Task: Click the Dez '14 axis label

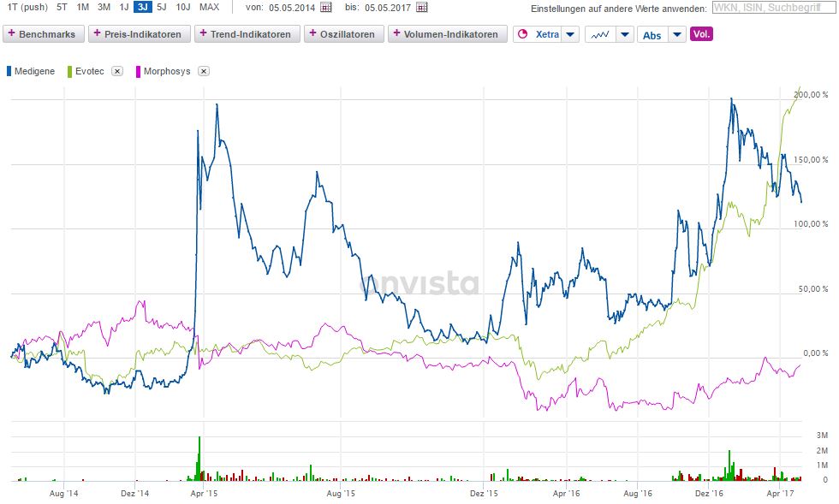Action: [x=135, y=493]
